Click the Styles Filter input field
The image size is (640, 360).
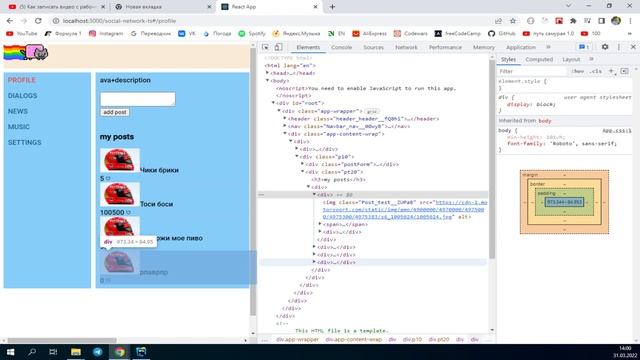point(532,71)
